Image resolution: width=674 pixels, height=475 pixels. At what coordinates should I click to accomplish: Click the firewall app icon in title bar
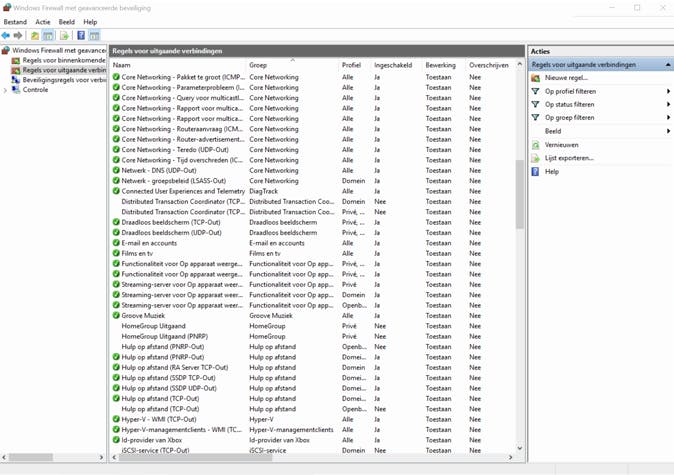pos(7,7)
